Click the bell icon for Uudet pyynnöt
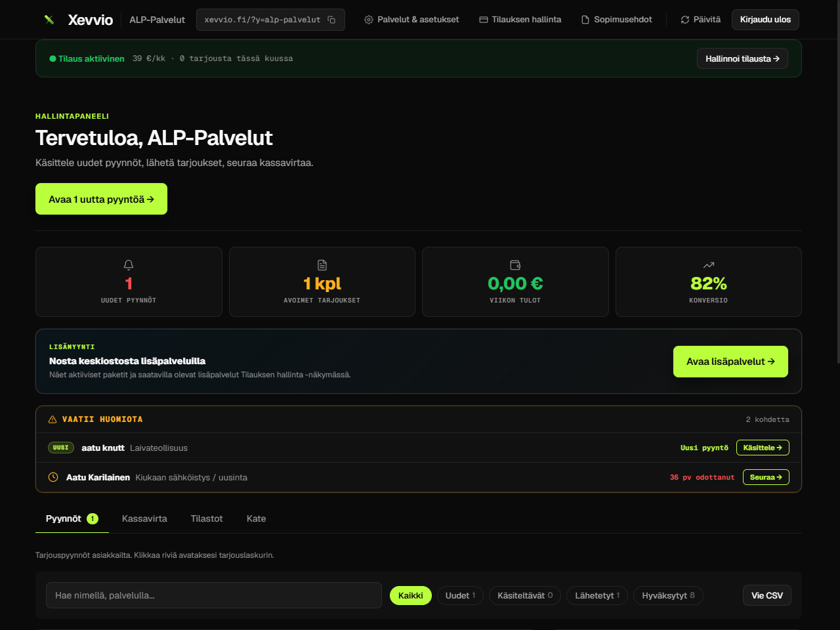 click(129, 265)
